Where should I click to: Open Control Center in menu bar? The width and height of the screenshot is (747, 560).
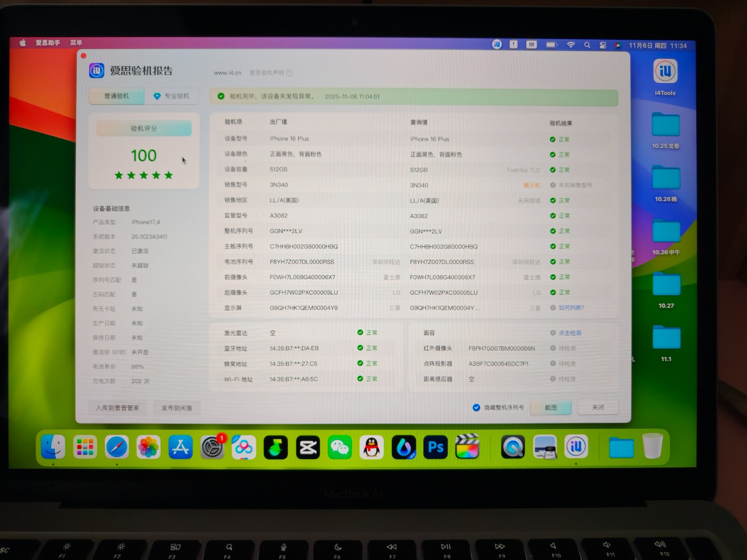(x=603, y=45)
